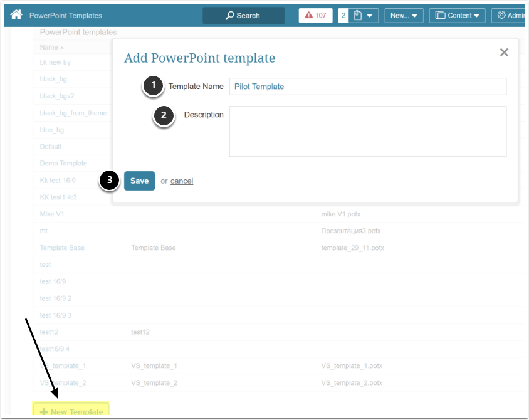Go to the home page icon
The height and width of the screenshot is (420, 529).
[x=16, y=15]
